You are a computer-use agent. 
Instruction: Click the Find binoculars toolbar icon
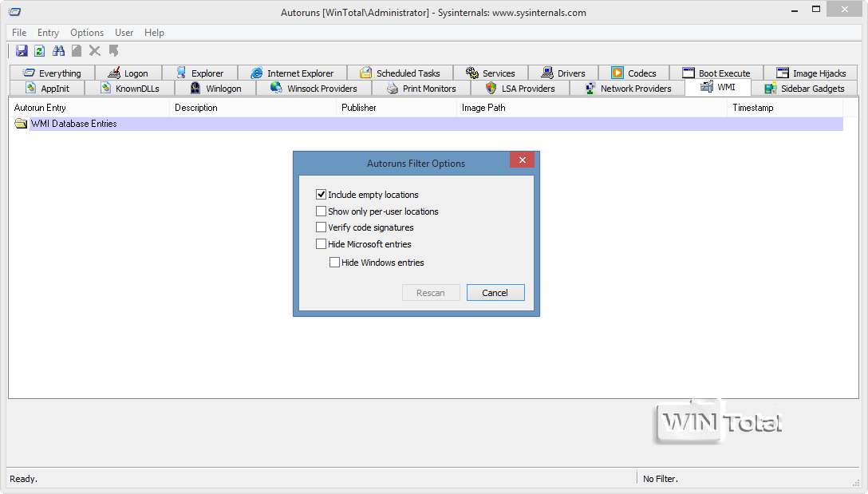[58, 51]
